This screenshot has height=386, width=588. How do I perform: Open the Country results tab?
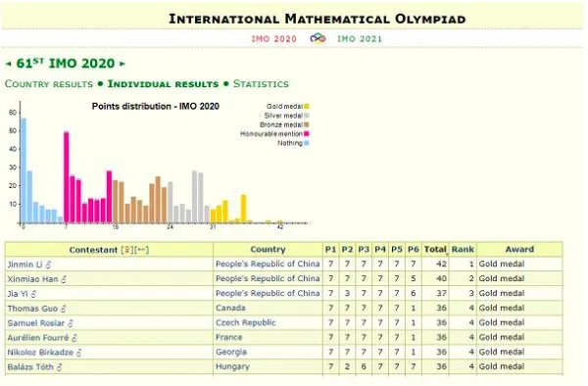point(49,84)
